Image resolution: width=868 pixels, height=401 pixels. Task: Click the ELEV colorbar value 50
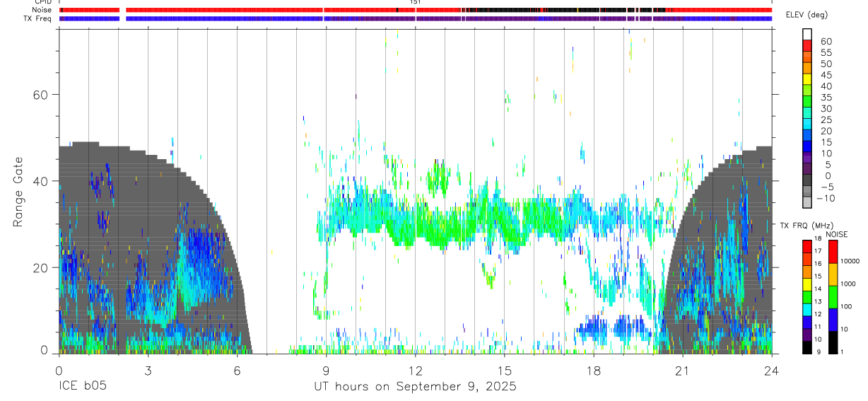tap(826, 64)
